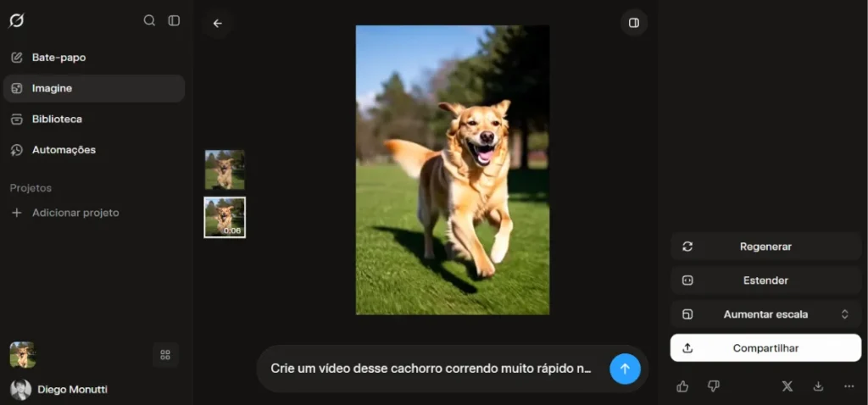Screen dimensions: 868x405
Task: Click the Estender icon
Action: (x=687, y=280)
